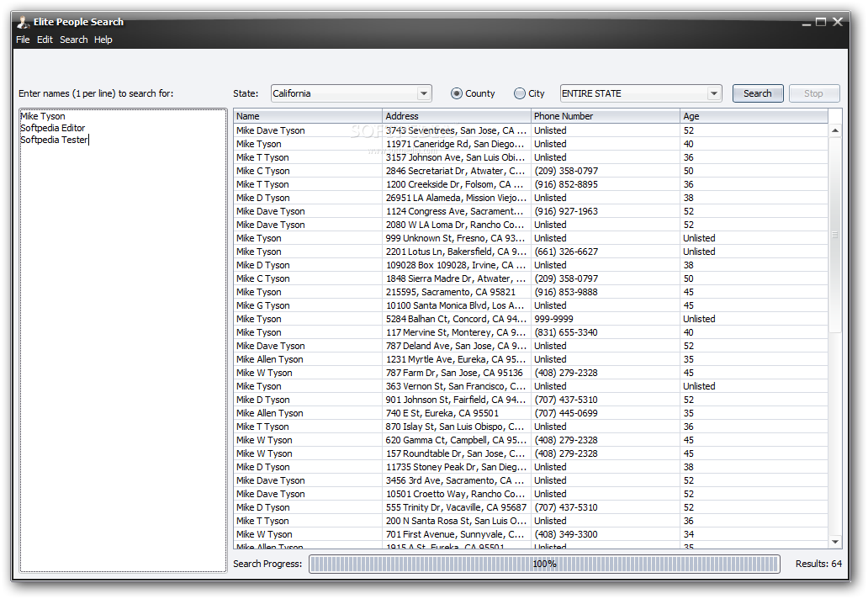Screen dimensions: 868x599
Task: Select row with 2846 Secretariat Dr address
Action: pos(531,171)
